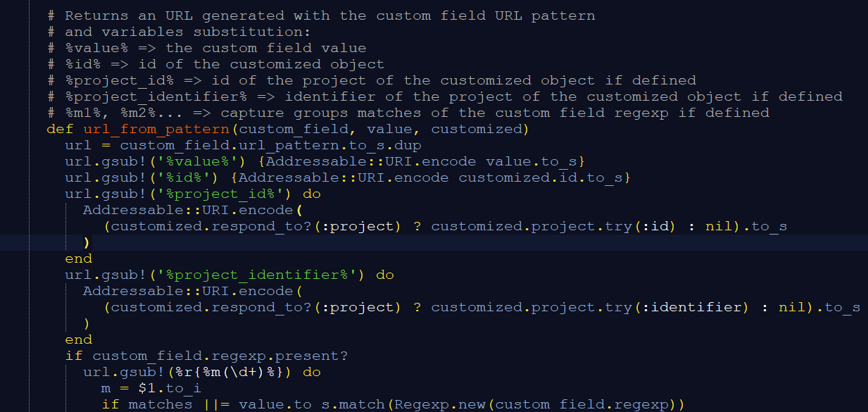This screenshot has height=412, width=868.
Task: Click the '%project_identifier%' string inside gsub!
Action: 258,275
